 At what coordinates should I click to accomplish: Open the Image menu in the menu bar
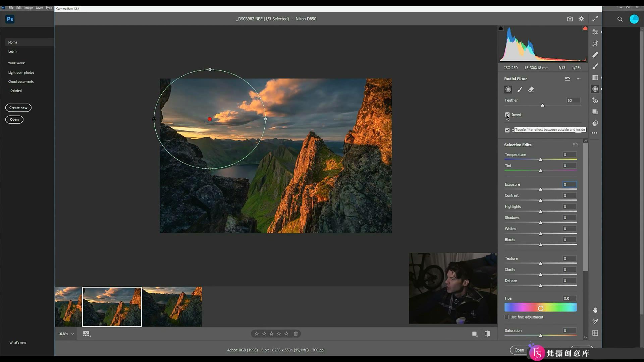click(x=28, y=7)
